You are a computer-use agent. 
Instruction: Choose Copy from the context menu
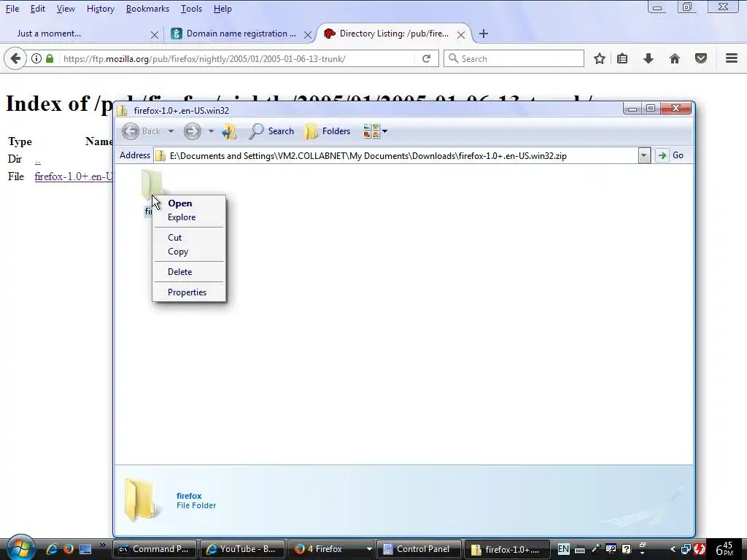point(189,252)
